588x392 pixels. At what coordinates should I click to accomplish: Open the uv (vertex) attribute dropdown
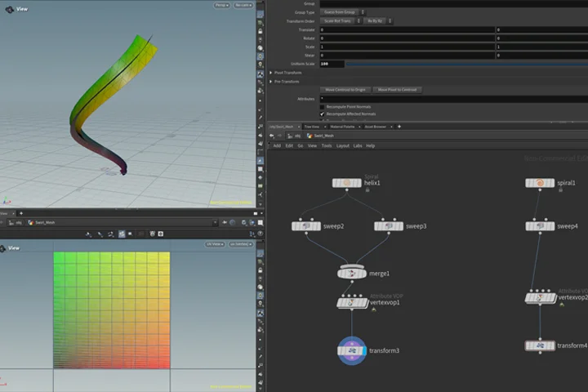[240, 244]
